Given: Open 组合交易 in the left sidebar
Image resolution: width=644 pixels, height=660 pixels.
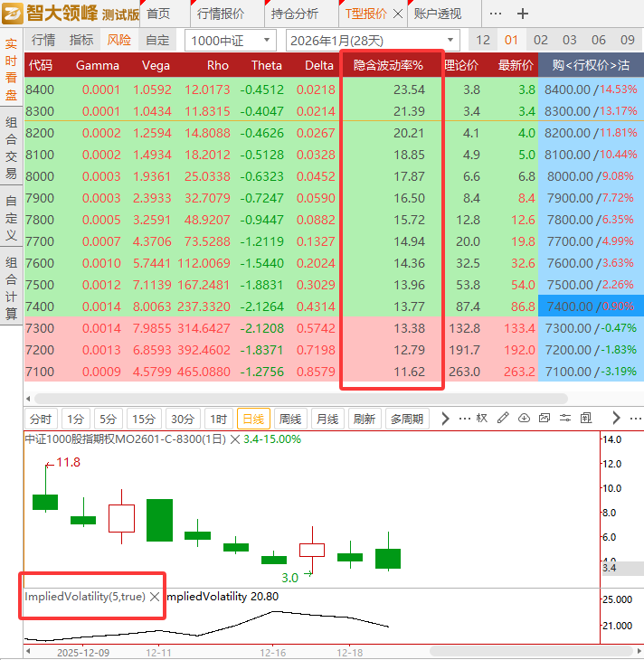Looking at the screenshot, I should click(11, 148).
